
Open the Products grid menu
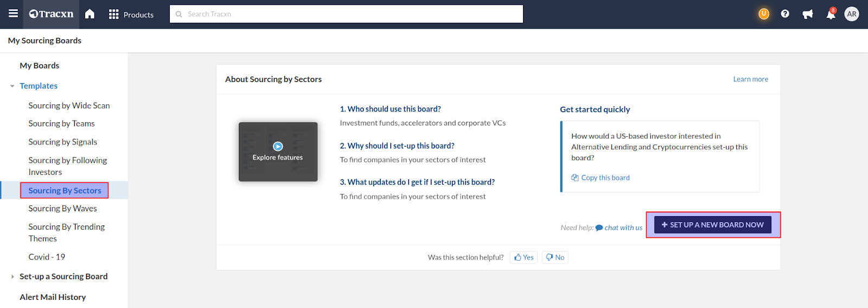[x=131, y=15]
